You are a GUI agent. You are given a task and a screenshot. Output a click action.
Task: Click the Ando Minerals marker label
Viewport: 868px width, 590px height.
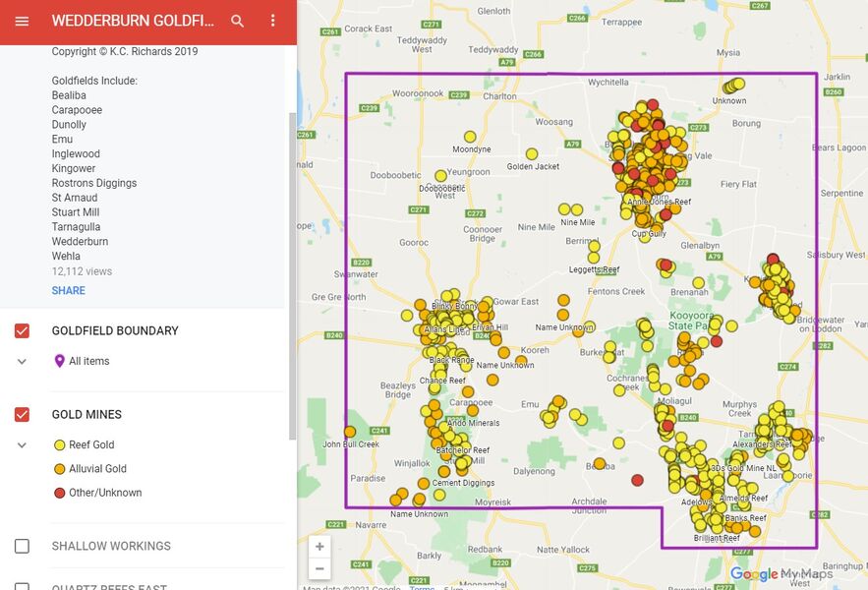pyautogui.click(x=473, y=423)
